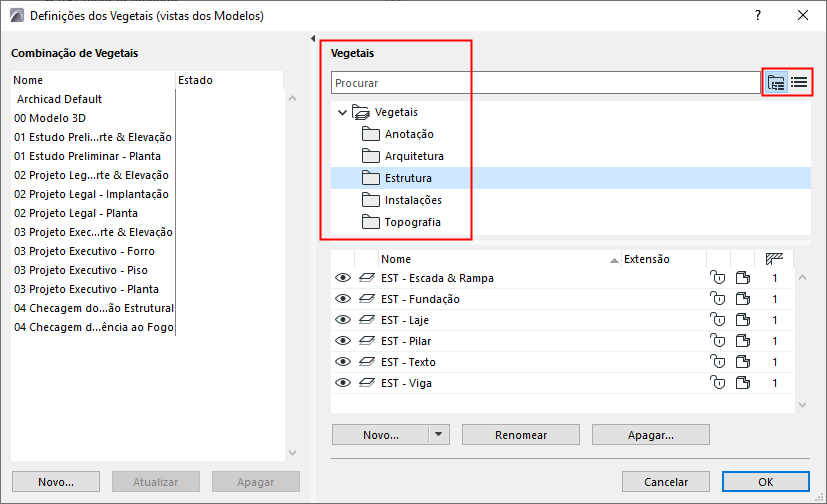Click the Renomear button
This screenshot has width=827, height=504.
tap(521, 435)
